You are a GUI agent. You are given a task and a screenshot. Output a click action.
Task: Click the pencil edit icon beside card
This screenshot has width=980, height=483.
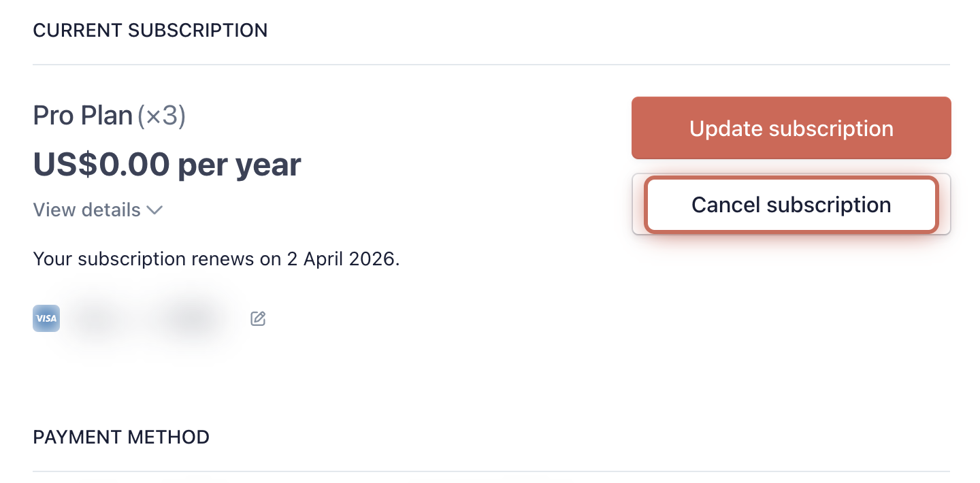pos(258,318)
